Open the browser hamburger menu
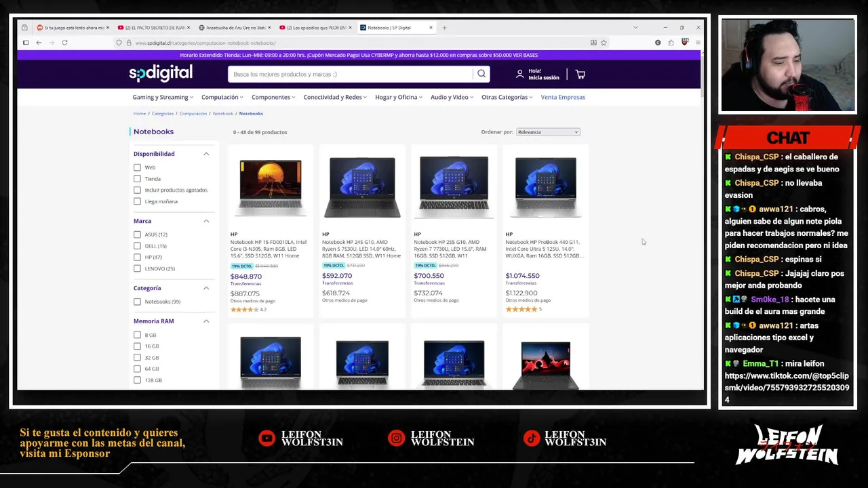 point(698,43)
